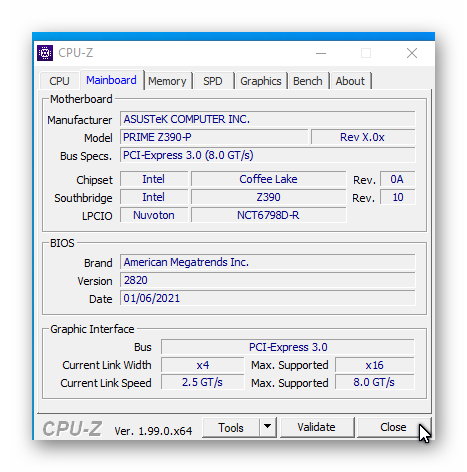Screen dimensions: 467x472
Task: Click the current link speed 2.5 GT/s value
Action: pos(203,382)
